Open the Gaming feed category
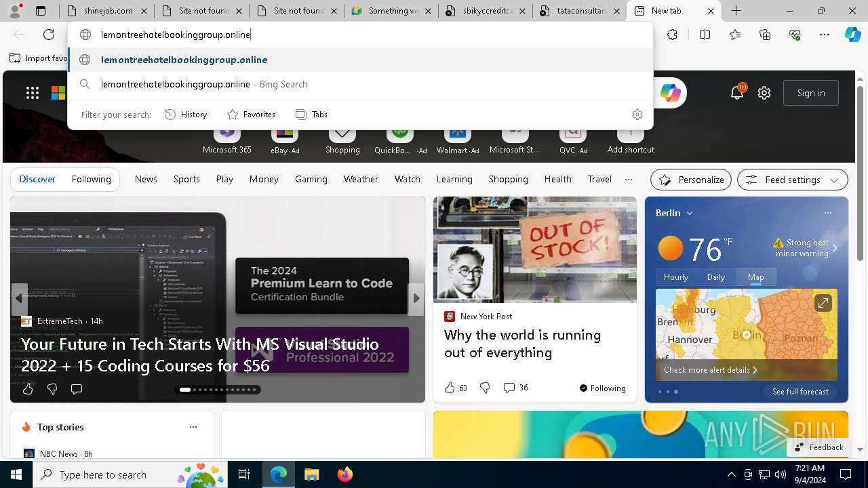 pos(311,179)
